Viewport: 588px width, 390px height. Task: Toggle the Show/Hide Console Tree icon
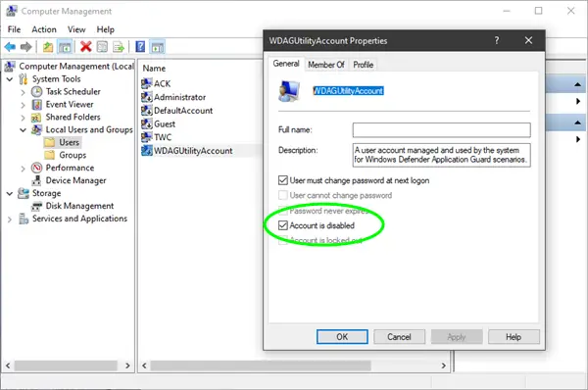[x=65, y=47]
